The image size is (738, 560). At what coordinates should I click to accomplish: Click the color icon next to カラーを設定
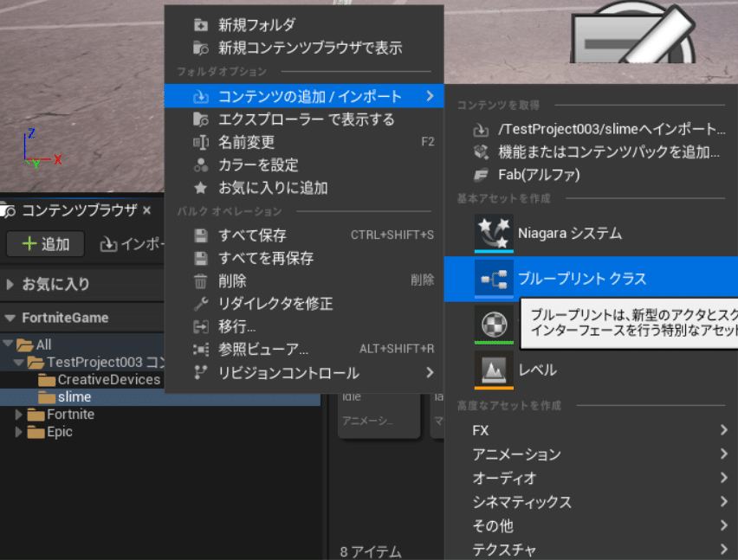point(201,165)
